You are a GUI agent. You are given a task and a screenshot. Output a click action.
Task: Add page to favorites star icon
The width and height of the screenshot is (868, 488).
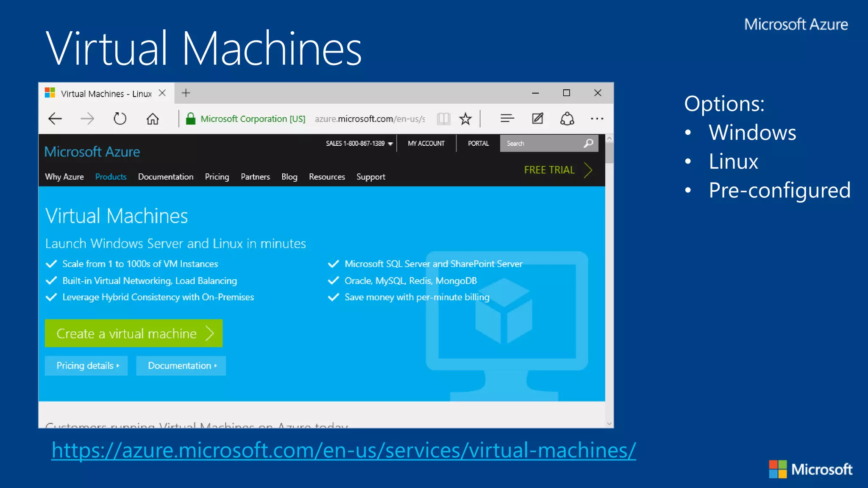pyautogui.click(x=465, y=119)
